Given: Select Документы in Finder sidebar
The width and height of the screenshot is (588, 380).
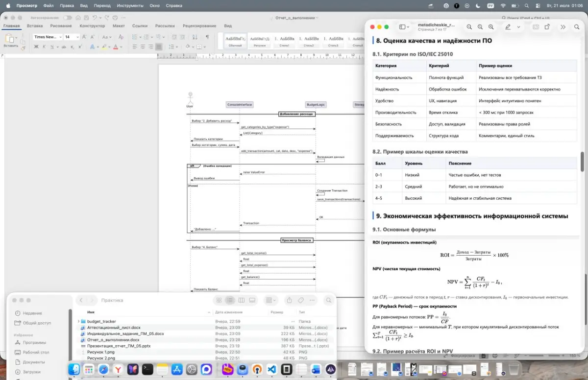Looking at the screenshot, I should tap(33, 362).
